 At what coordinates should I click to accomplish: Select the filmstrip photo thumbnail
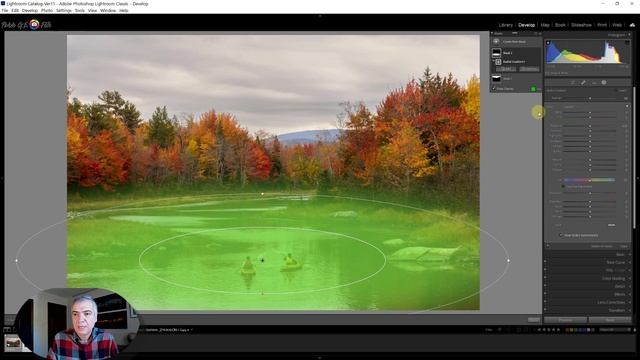pos(13,343)
